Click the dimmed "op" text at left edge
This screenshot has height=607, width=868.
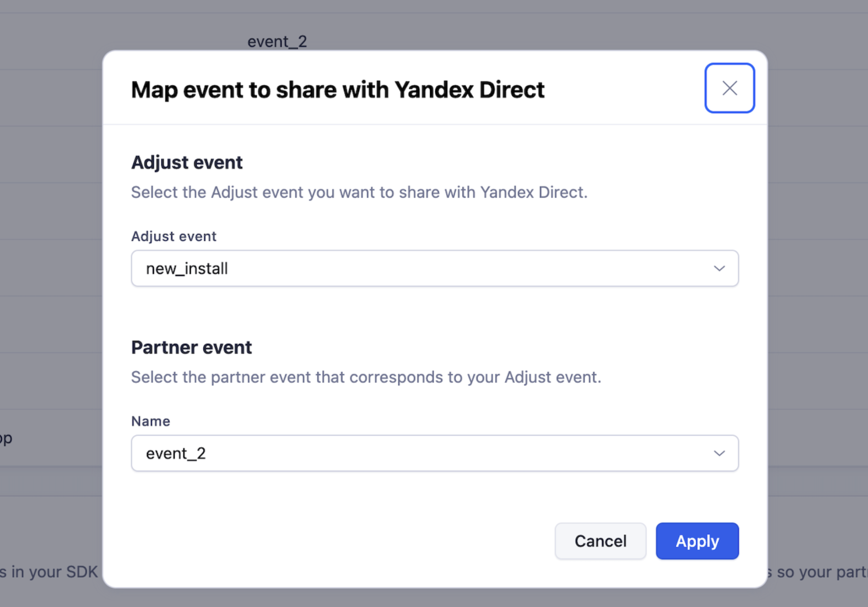tap(6, 438)
